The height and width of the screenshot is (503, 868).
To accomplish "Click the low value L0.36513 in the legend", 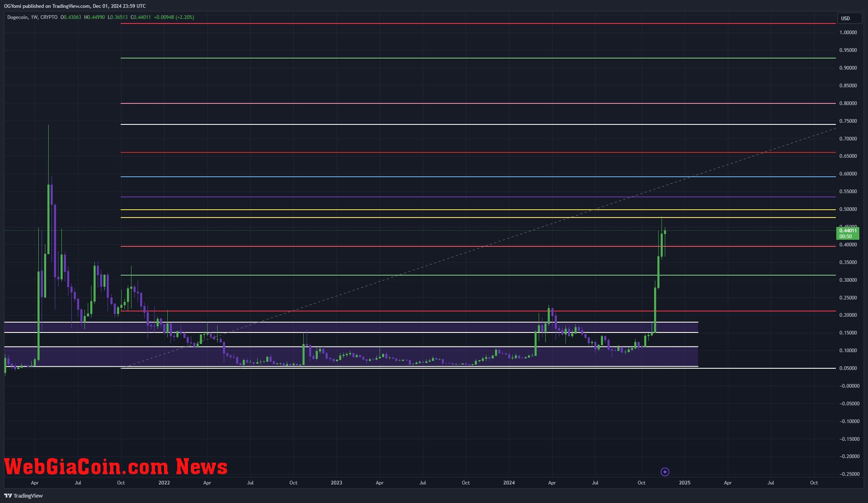I will pyautogui.click(x=118, y=17).
